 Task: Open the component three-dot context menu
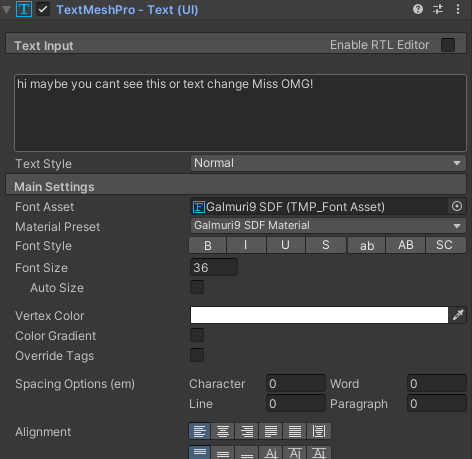click(x=458, y=9)
